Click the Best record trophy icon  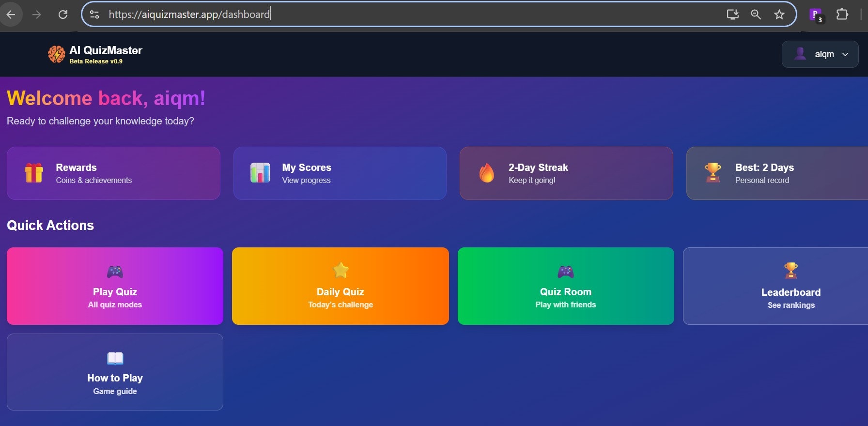713,173
